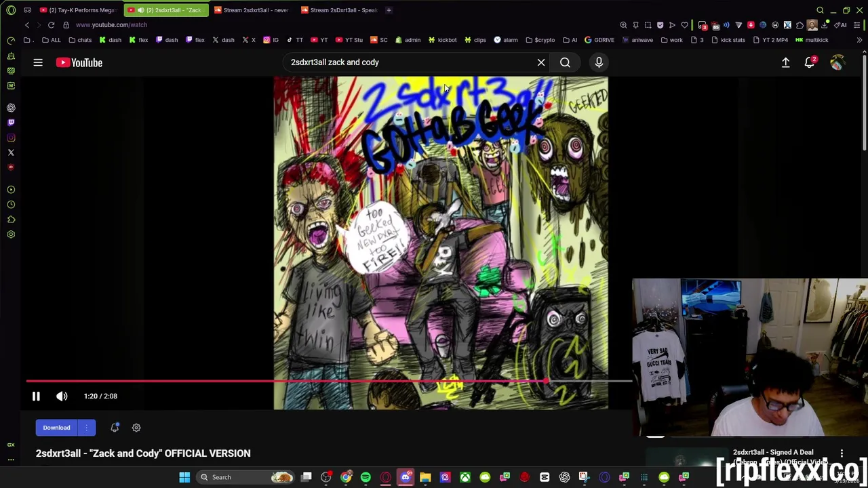Open the $crypto bookmarks folder

pyautogui.click(x=540, y=40)
